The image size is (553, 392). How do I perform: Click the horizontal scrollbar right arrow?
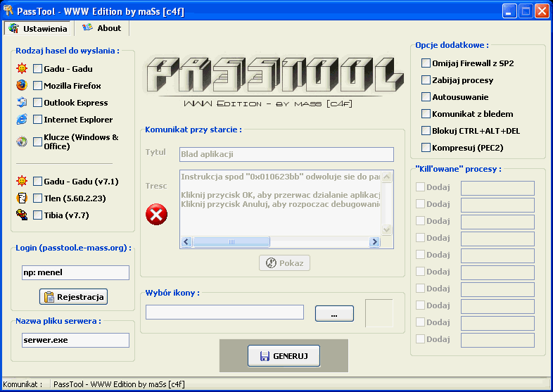(x=375, y=242)
